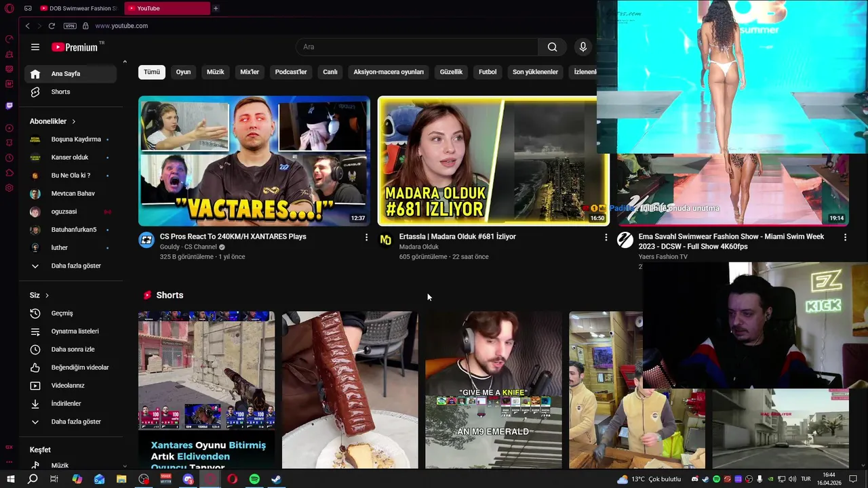The width and height of the screenshot is (868, 488).
Task: Open Gouldy - CS Channel link
Action: [x=188, y=247]
